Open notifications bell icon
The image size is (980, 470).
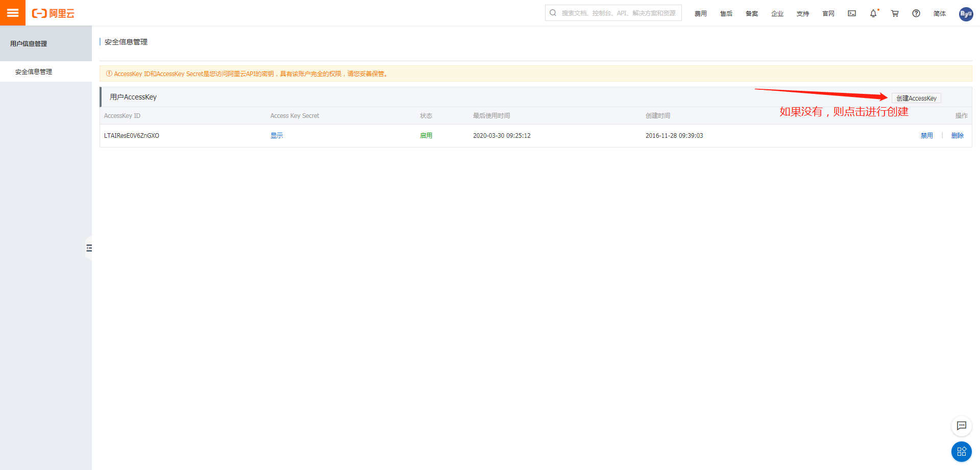point(873,13)
